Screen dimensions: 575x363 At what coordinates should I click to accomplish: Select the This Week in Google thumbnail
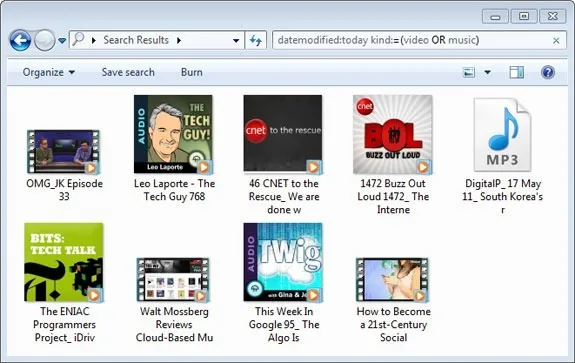coord(283,262)
